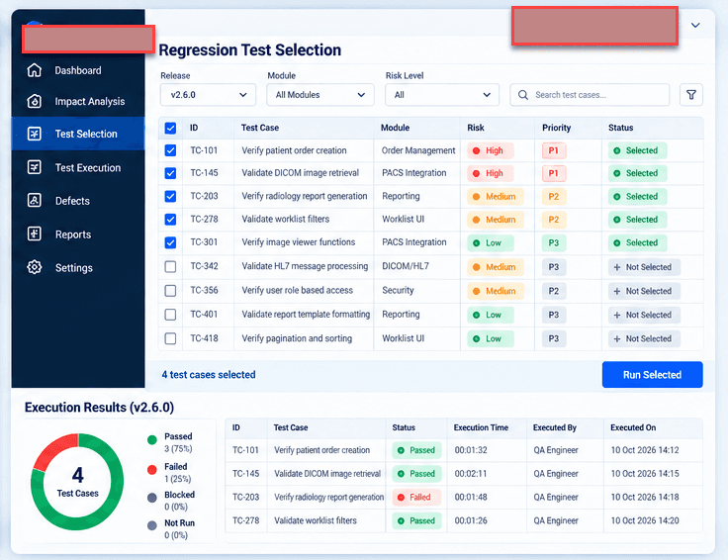This screenshot has height=560, width=728.
Task: Click the Test Selection sidebar icon
Action: (35, 134)
